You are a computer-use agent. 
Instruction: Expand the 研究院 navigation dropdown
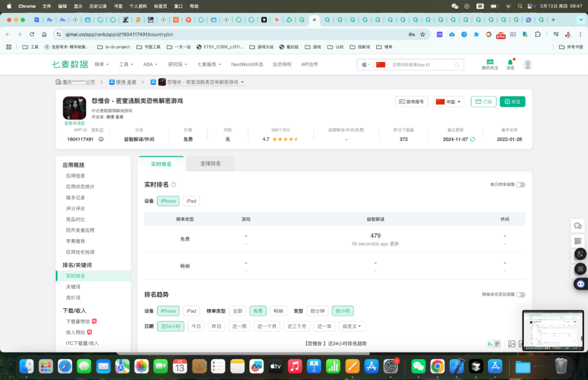pyautogui.click(x=177, y=64)
